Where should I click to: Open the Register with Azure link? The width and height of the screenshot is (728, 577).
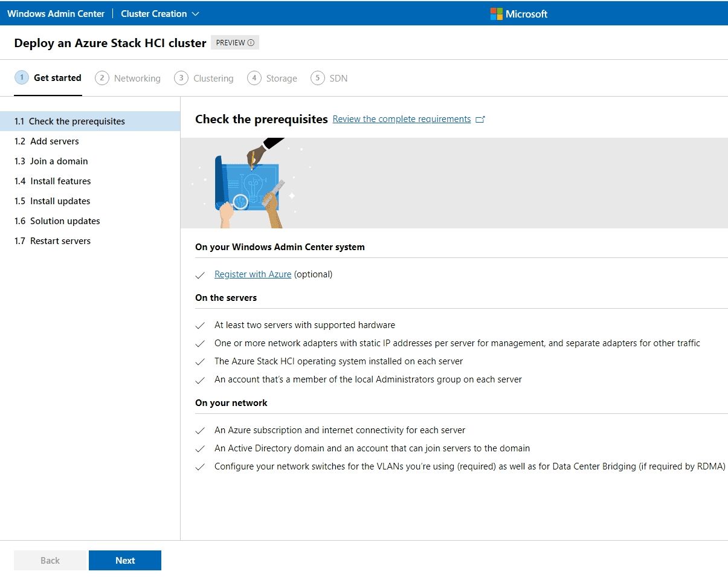point(253,274)
